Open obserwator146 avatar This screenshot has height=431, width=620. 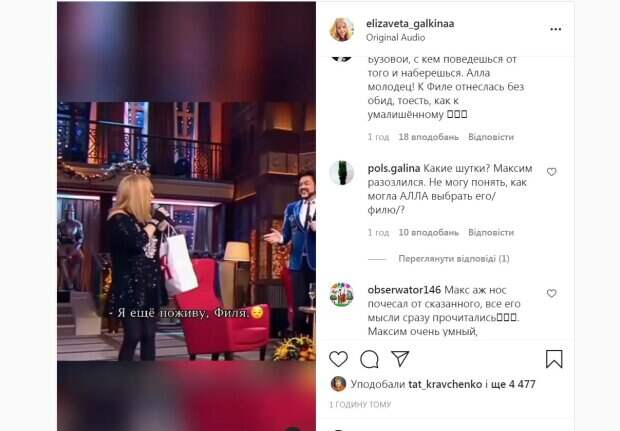coord(341,294)
